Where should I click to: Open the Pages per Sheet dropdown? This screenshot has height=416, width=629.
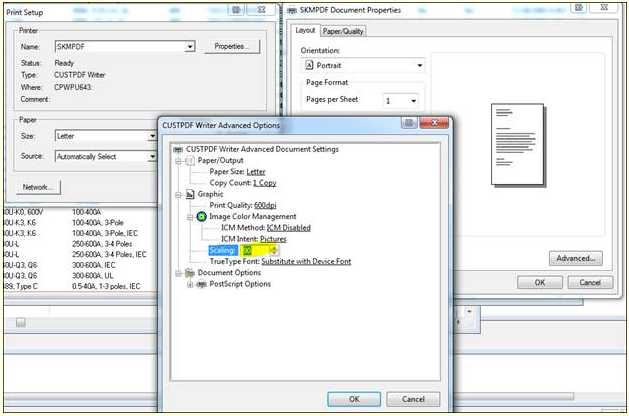413,101
